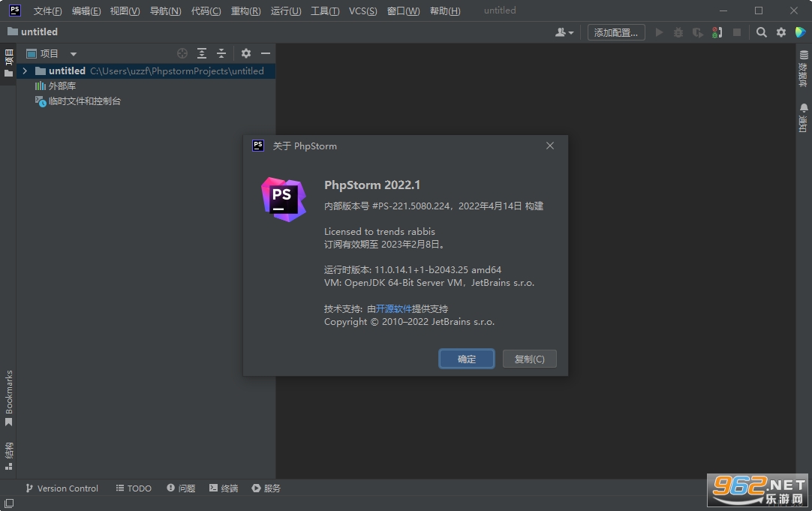
Task: Open the Version Control tool window
Action: [62, 488]
